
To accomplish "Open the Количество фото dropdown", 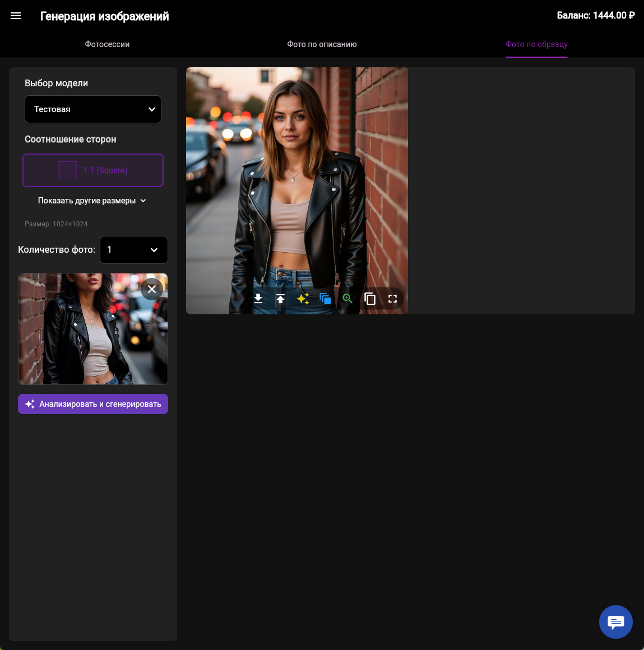I will coord(133,250).
